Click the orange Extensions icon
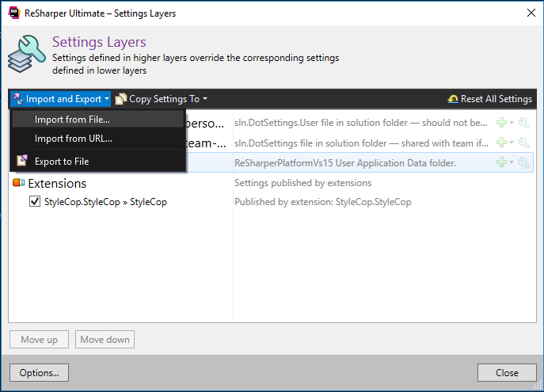Viewport: 544px width, 392px height. pos(18,182)
